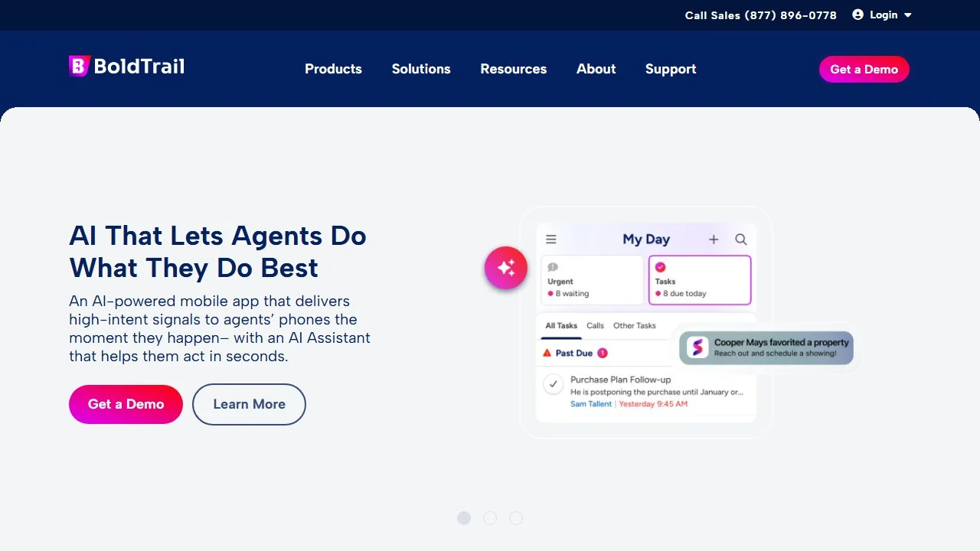The width and height of the screenshot is (980, 551).
Task: Click the Urgent chat bubble icon
Action: (x=553, y=267)
